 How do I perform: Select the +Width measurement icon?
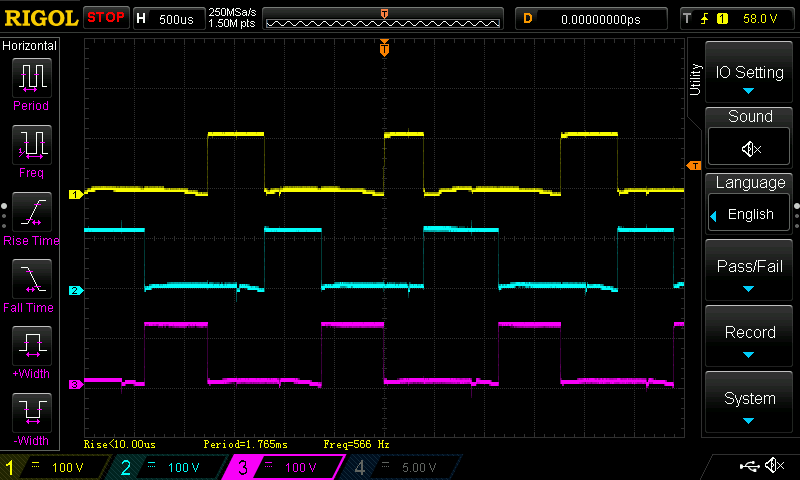[32, 345]
